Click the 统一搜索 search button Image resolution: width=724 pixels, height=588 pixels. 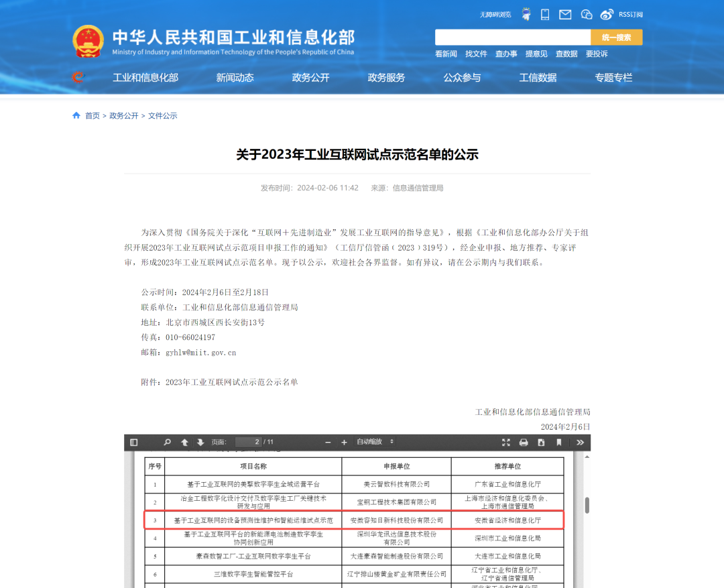click(x=615, y=38)
